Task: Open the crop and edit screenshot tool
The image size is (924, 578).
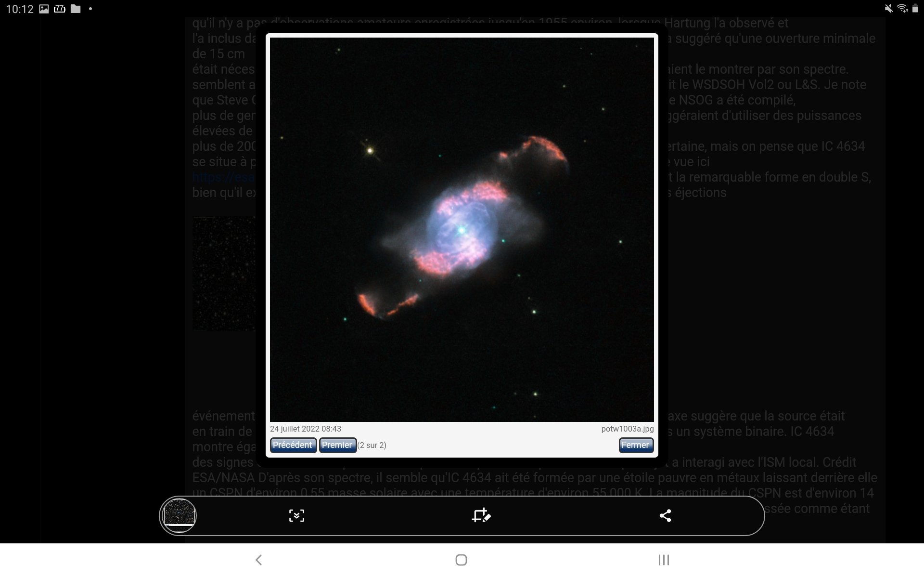Action: (481, 516)
